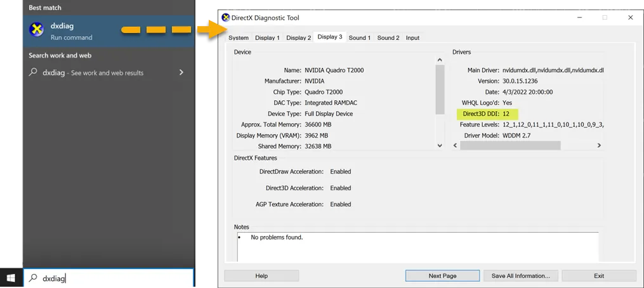
Task: Open the Sound 2 tab
Action: pos(388,38)
